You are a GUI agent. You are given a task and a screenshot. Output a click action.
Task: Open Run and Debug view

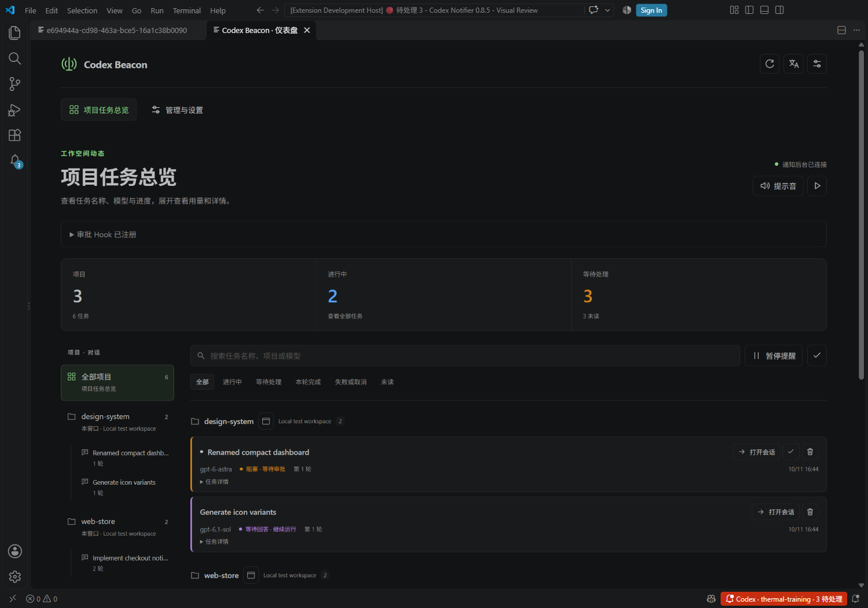point(15,110)
